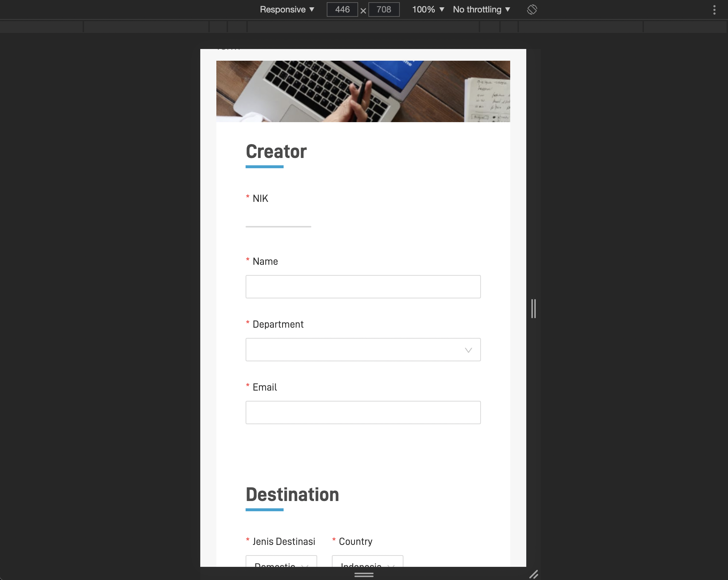This screenshot has height=580, width=728.
Task: Click the laptop banner image
Action: 363,91
